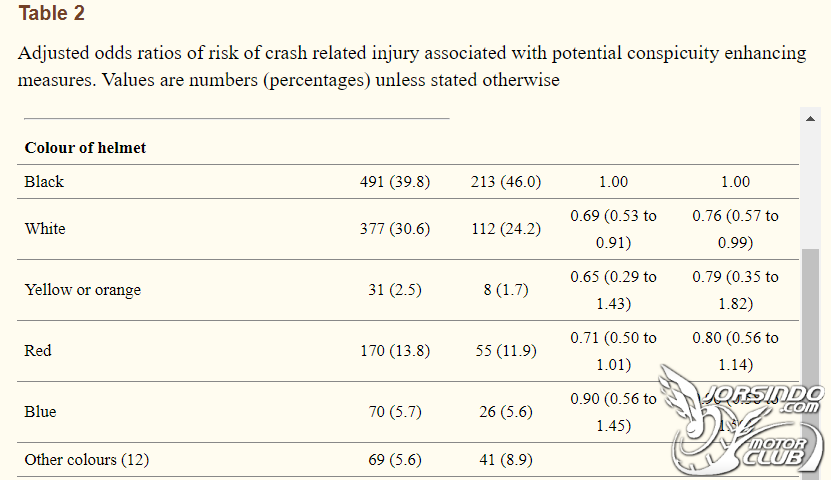Image resolution: width=831 pixels, height=480 pixels.
Task: Click the scrollbar up arrow
Action: pos(810,119)
